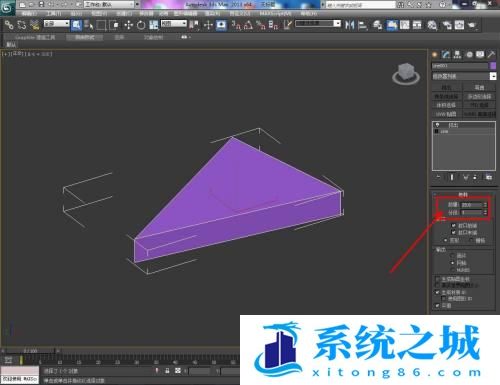Click Show End Result toggle under stack
Image resolution: width=500 pixels, height=385 pixels.
(x=452, y=177)
